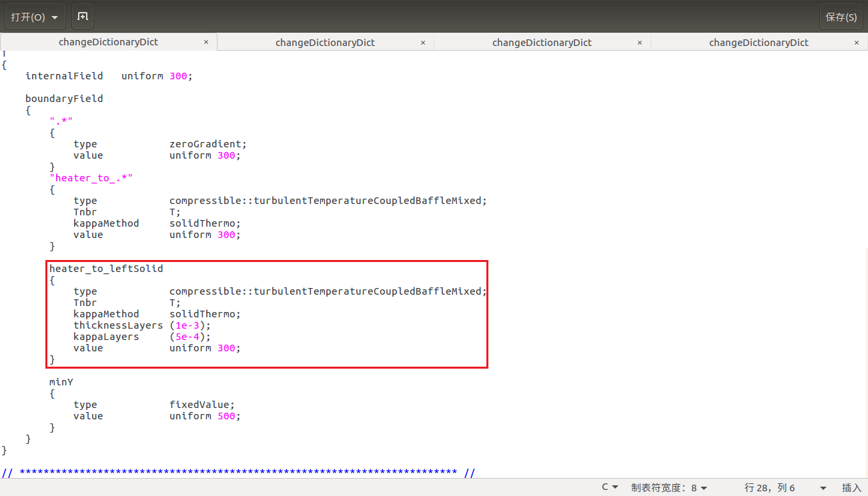868x496 pixels.
Task: Create a new document with the toolbar icon
Action: [x=82, y=17]
